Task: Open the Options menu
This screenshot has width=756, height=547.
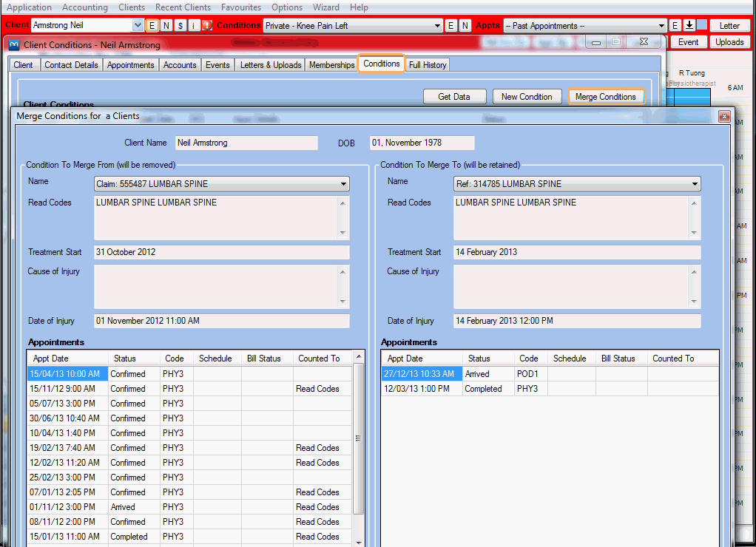Action: 287,7
